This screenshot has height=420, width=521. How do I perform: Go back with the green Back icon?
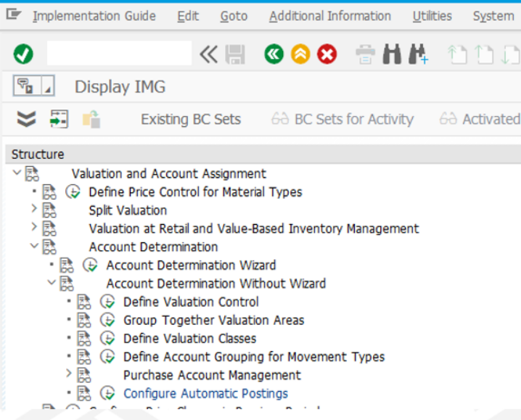pyautogui.click(x=274, y=54)
